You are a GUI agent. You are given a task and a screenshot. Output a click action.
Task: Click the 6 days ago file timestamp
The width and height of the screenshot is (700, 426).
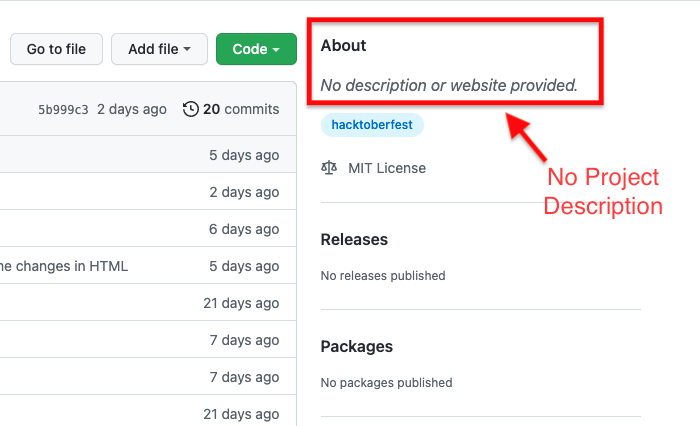coord(244,229)
